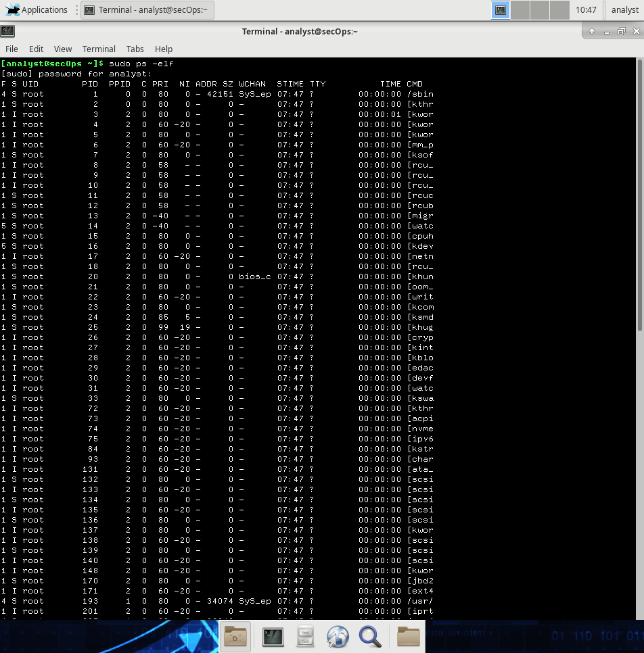
Task: Click the 34074 SZ value
Action: point(220,601)
